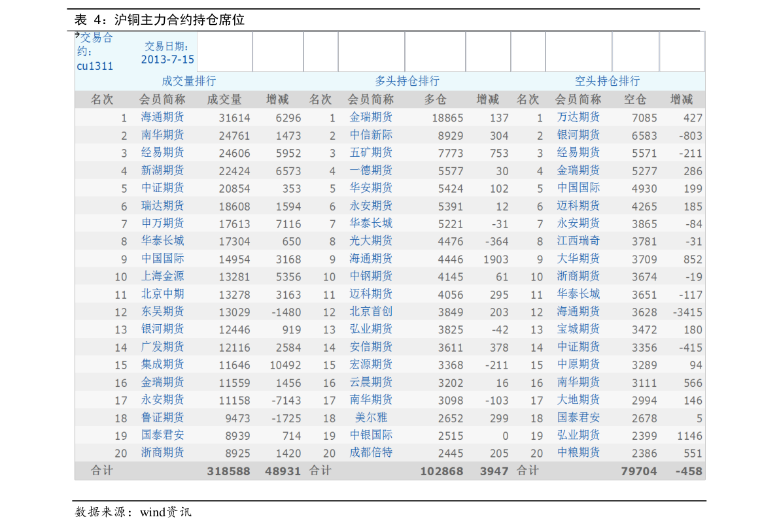Viewport: 779px width, 532px height.
Task: Open the 申万期货 member link
Action: click(162, 224)
